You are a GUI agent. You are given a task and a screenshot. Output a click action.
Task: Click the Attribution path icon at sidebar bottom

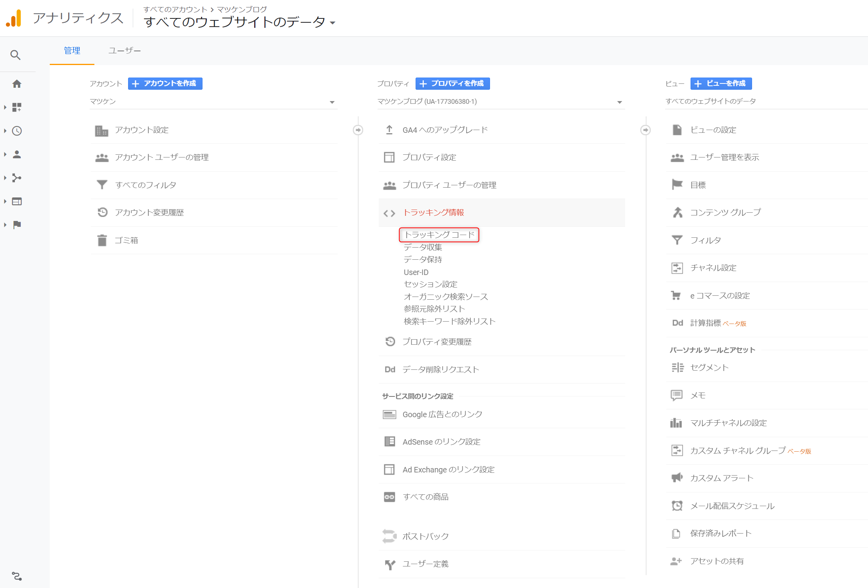(x=16, y=576)
